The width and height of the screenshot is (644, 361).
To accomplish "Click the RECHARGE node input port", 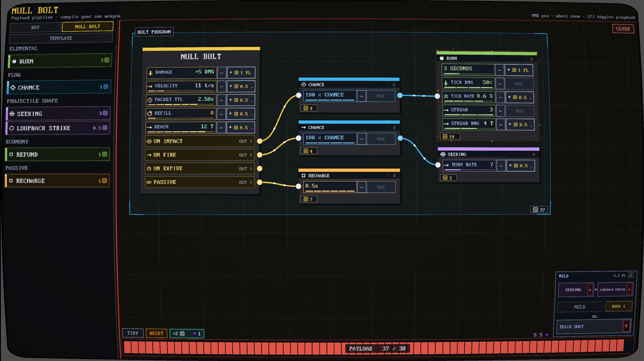I will (x=298, y=186).
